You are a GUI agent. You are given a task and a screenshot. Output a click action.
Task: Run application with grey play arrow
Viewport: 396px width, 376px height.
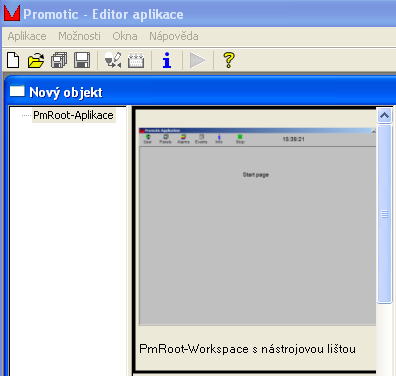point(198,60)
